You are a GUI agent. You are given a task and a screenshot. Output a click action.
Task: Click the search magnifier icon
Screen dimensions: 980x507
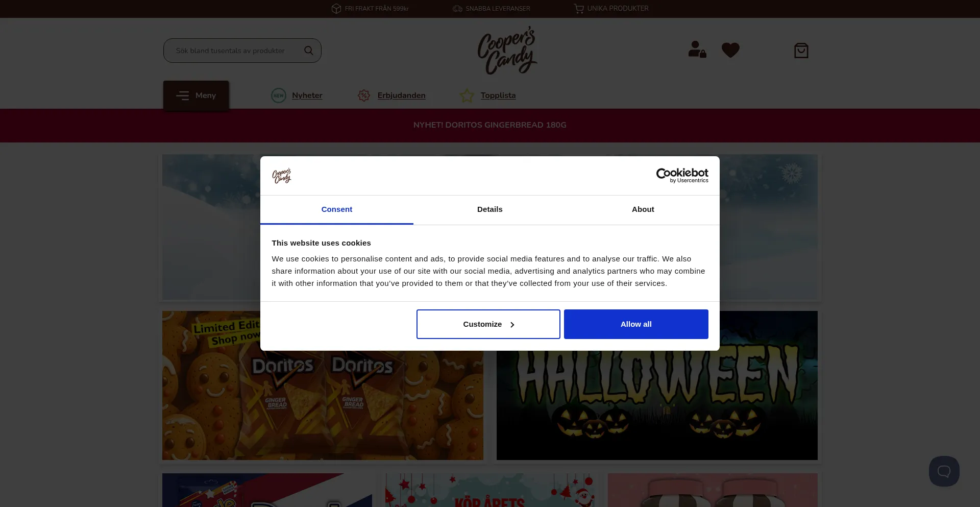point(308,51)
